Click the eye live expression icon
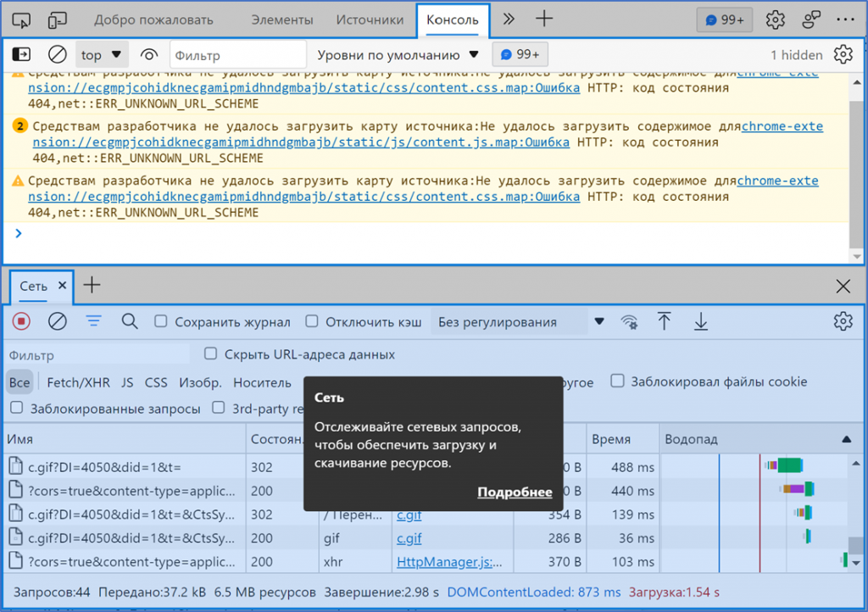The image size is (868, 612). click(149, 55)
